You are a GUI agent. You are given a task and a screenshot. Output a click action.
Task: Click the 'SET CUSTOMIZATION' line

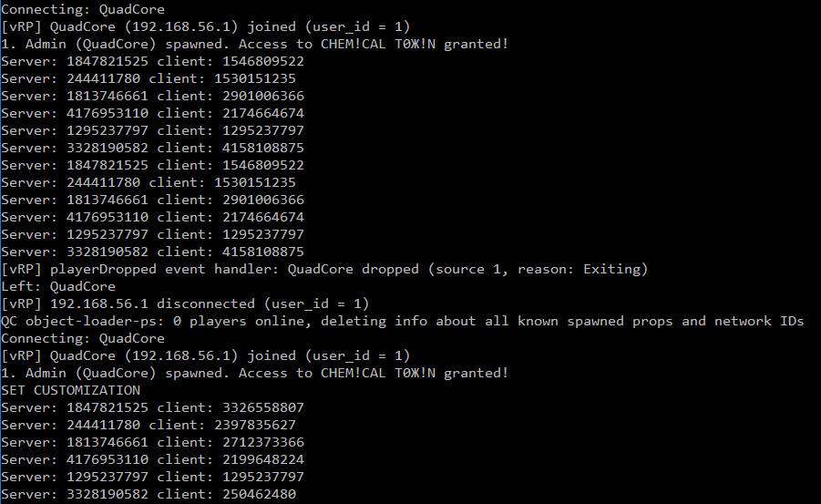point(71,390)
